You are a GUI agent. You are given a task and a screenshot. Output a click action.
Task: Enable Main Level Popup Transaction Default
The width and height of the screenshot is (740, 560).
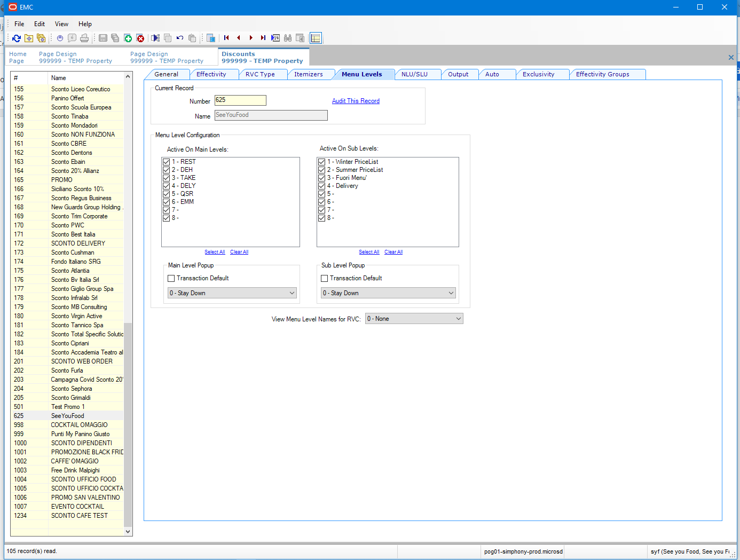[x=171, y=278]
